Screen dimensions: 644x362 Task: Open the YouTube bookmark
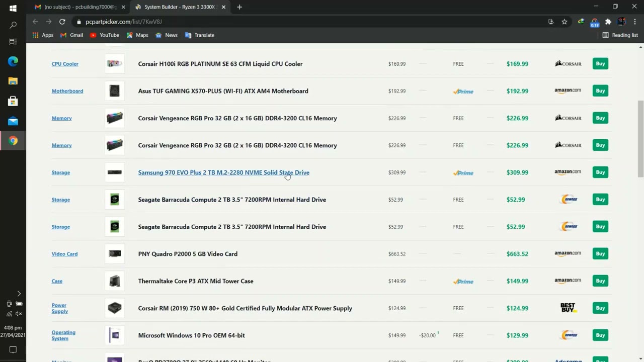105,35
